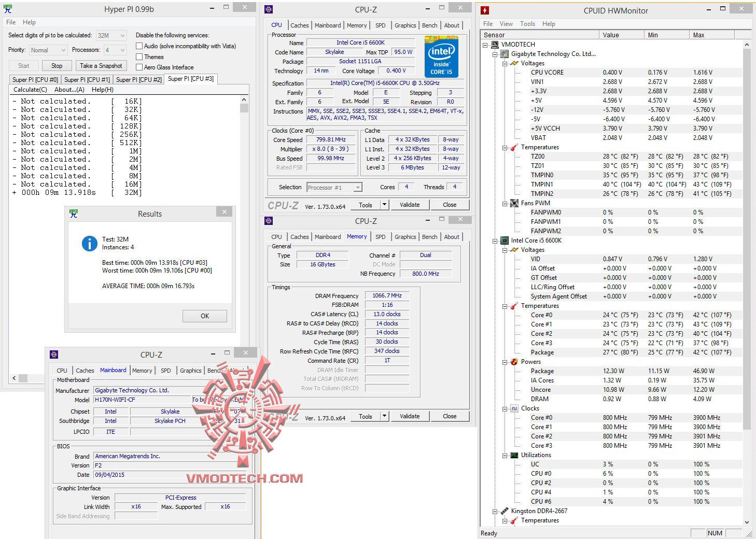Open the Calculate(C) menu
Viewport: 756px width, 539px height.
(30, 90)
